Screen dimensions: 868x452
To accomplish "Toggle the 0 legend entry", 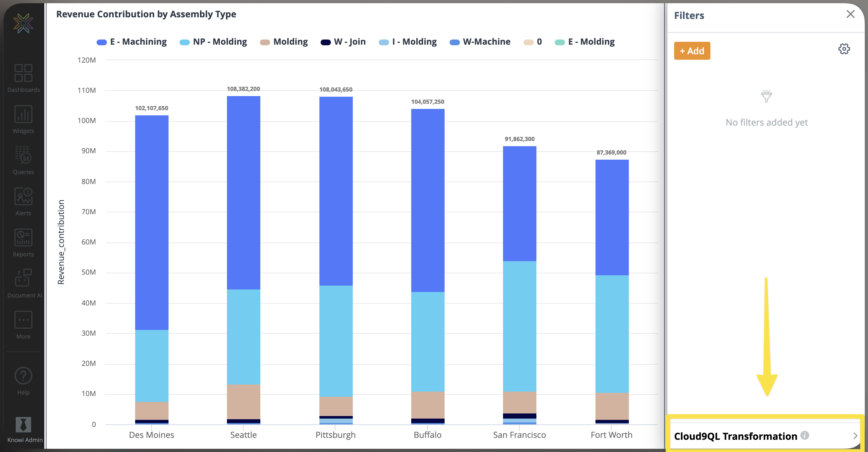I will [533, 42].
